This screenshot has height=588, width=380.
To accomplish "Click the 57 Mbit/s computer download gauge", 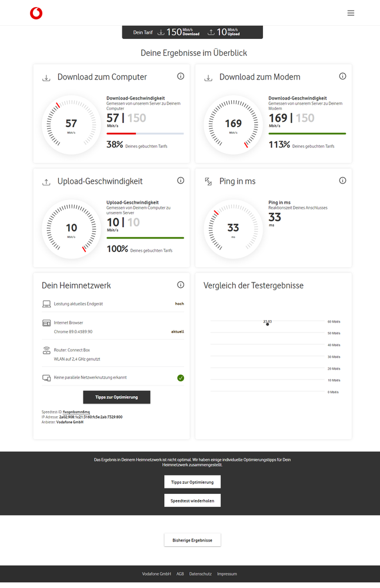I will 71,125.
